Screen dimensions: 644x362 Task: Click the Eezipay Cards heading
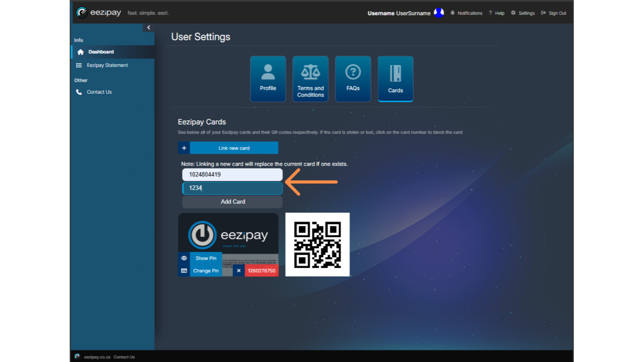click(x=202, y=122)
